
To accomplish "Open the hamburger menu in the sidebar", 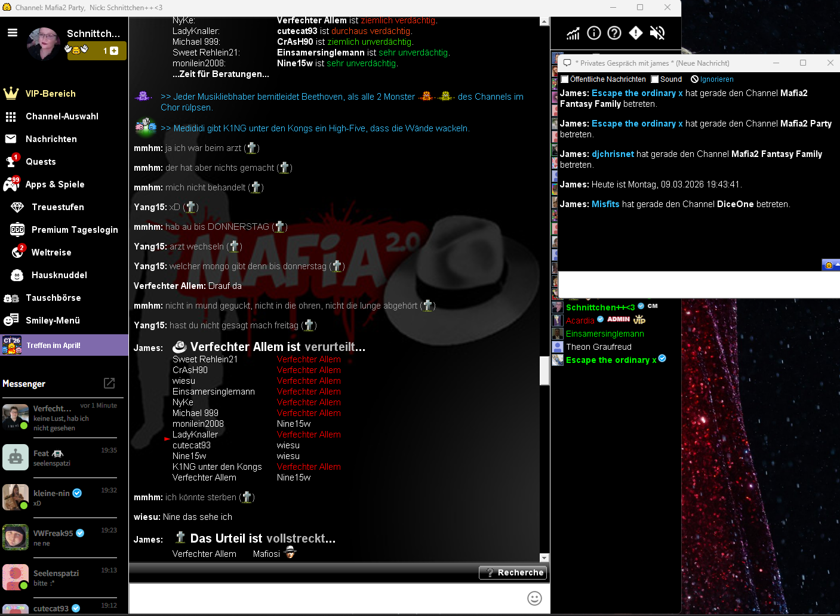I will coord(13,33).
